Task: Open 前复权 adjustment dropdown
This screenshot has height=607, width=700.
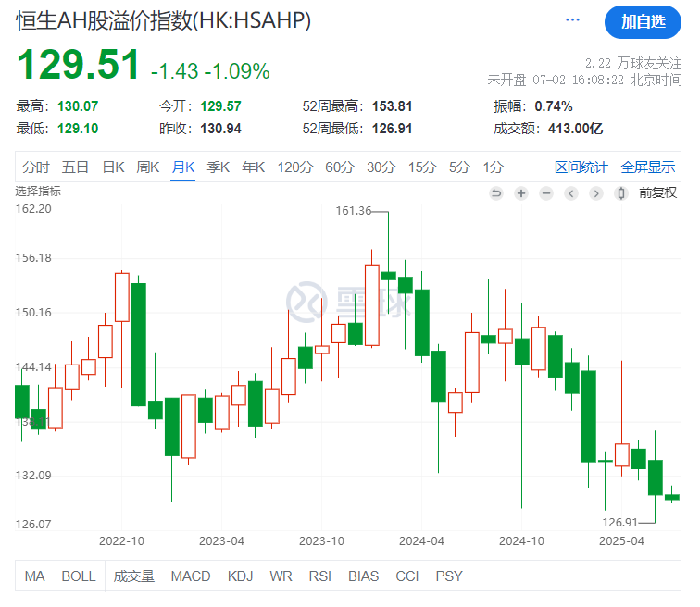Action: 657,192
